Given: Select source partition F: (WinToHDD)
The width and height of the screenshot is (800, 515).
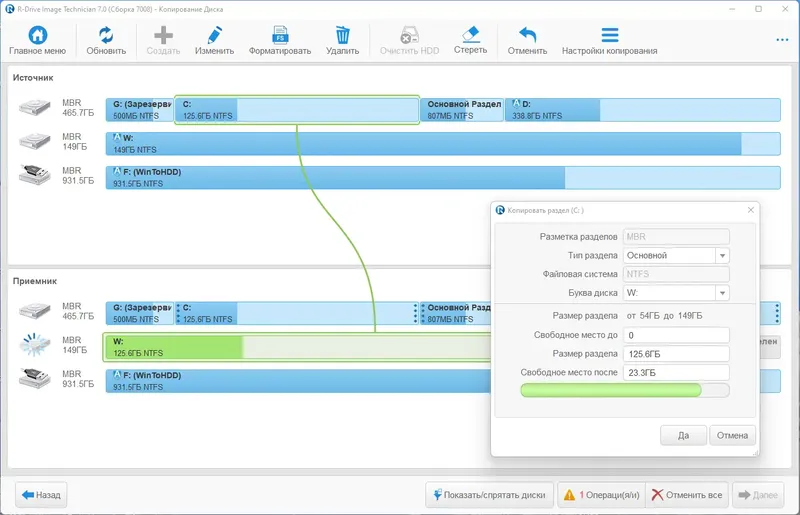Looking at the screenshot, I should [x=443, y=178].
